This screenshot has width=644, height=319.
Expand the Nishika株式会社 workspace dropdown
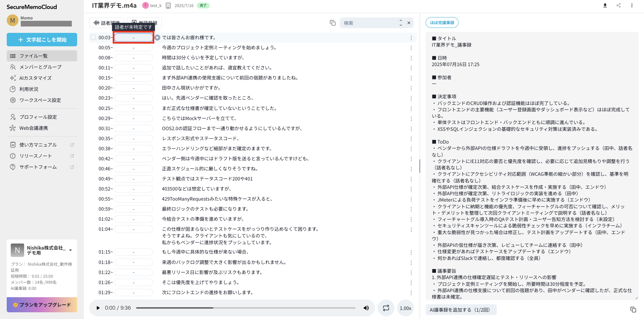click(70, 250)
